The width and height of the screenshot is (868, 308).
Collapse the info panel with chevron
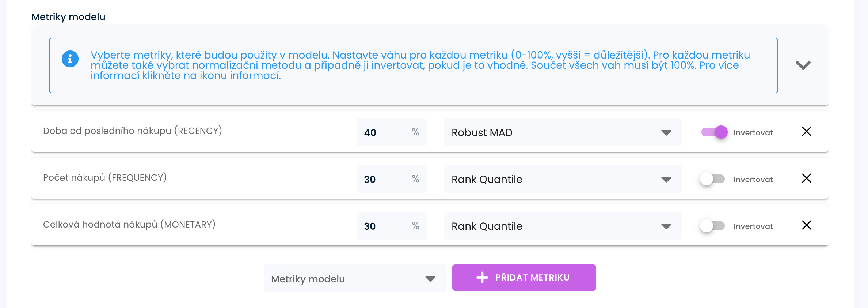pos(803,65)
